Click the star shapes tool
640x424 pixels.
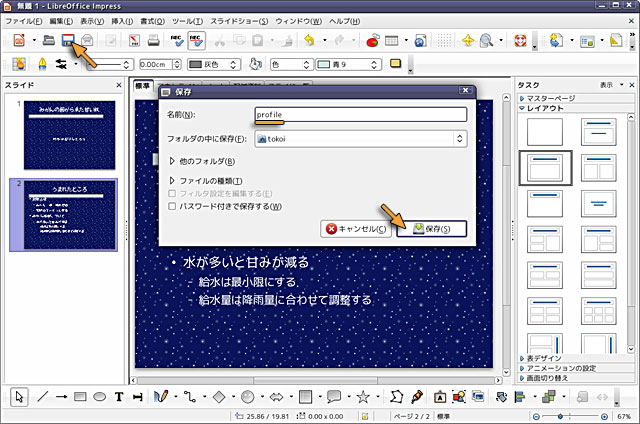(363, 397)
